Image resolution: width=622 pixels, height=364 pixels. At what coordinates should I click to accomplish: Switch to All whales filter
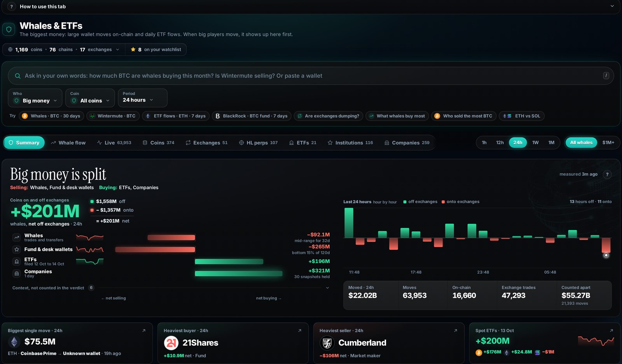coord(581,143)
